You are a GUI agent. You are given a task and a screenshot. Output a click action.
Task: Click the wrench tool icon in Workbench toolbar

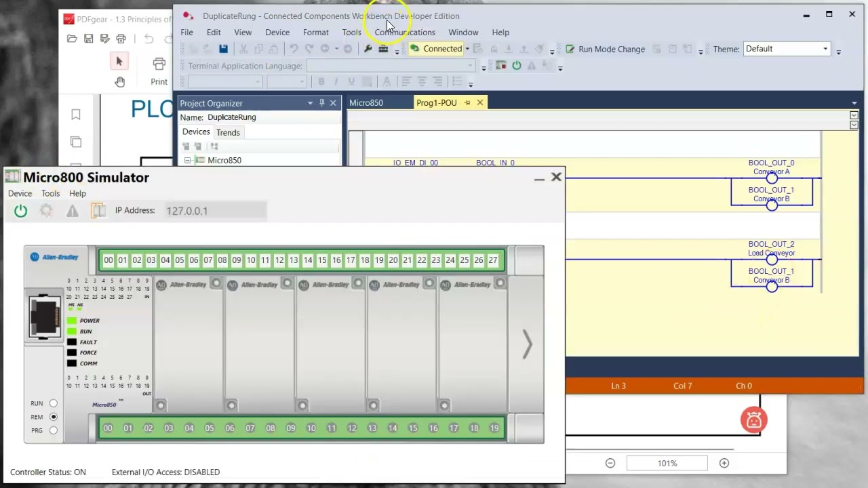368,49
